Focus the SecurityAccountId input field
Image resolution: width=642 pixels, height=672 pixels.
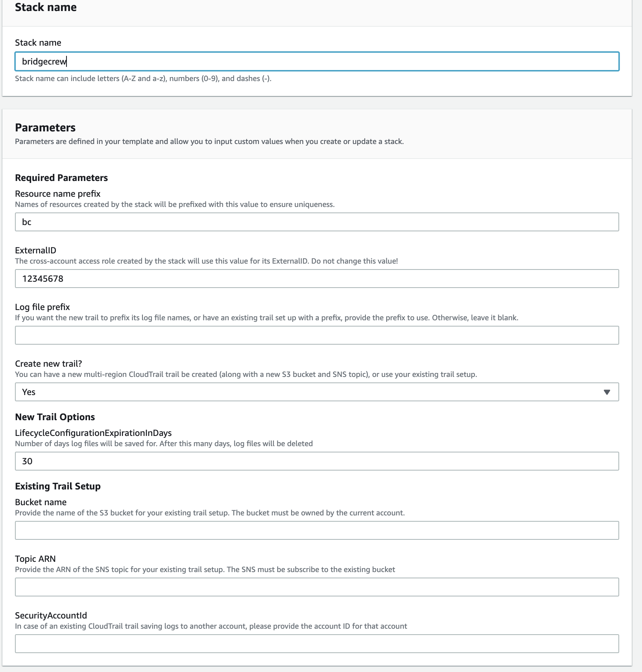click(317, 644)
